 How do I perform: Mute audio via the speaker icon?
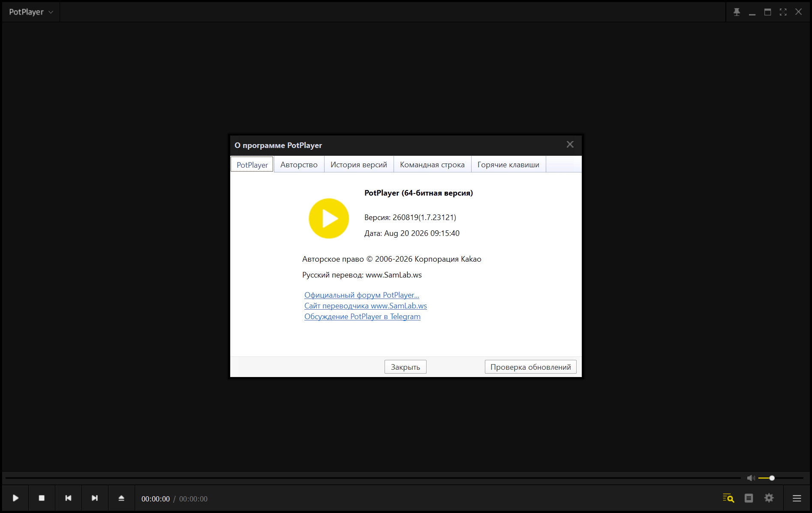(751, 478)
